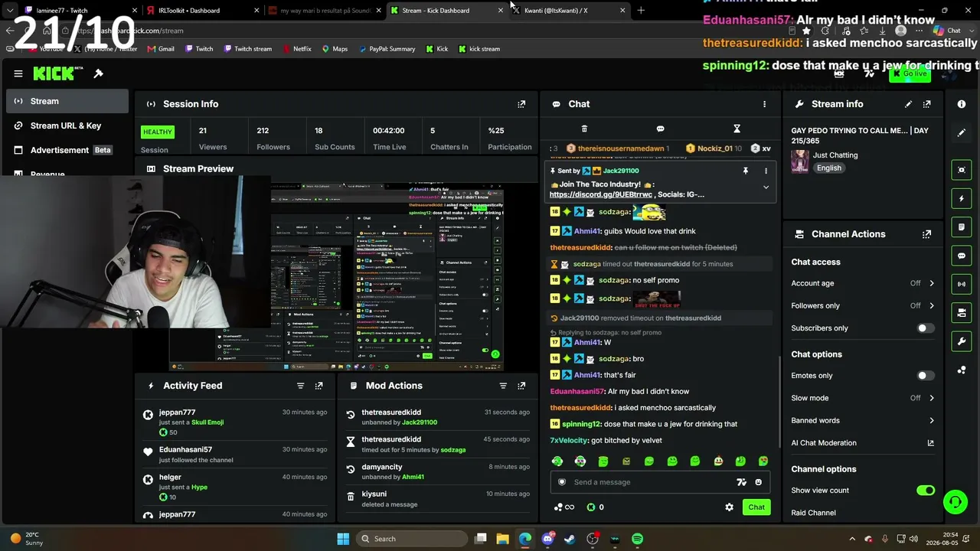Click thereisnousernamedawn in chat leaderboard
The image size is (980, 551).
pos(621,148)
